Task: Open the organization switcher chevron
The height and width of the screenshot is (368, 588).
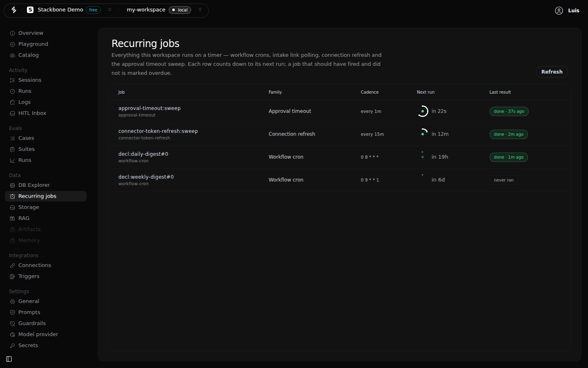Action: (x=110, y=10)
